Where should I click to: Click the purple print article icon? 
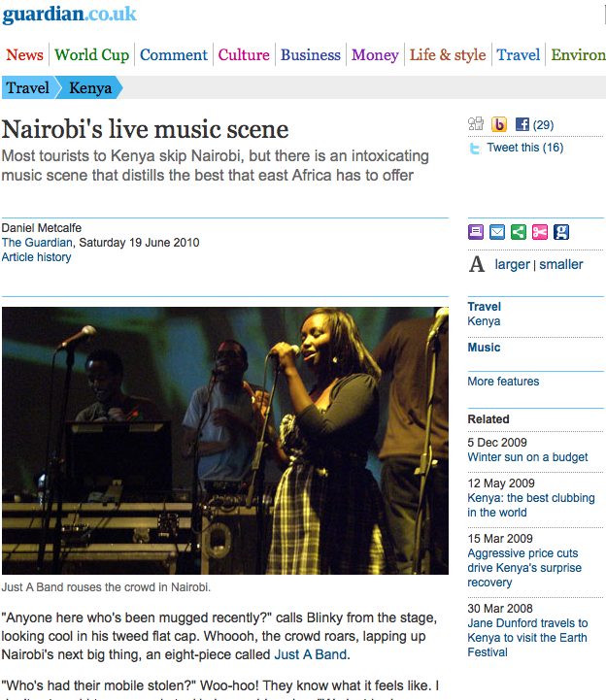(x=476, y=232)
